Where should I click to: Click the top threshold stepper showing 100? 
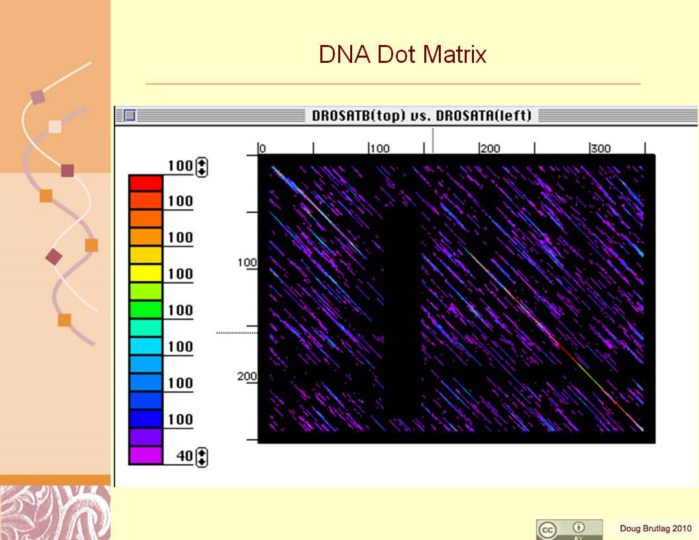202,166
